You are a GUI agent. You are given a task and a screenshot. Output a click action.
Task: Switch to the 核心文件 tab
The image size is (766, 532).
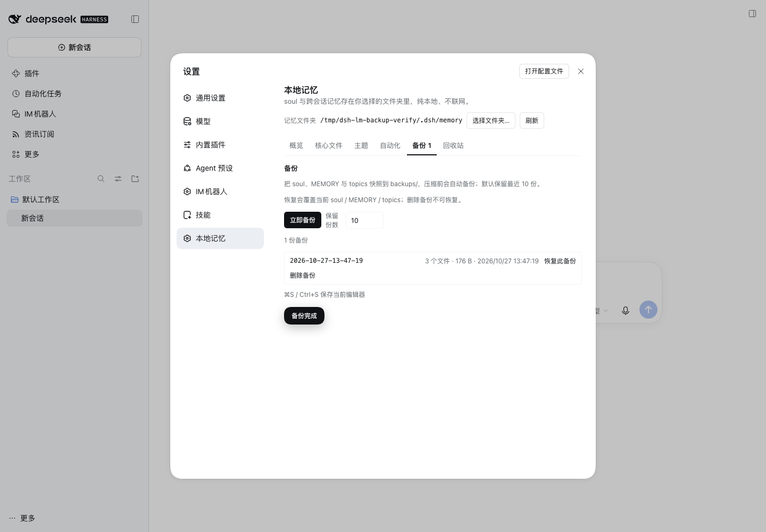(329, 146)
